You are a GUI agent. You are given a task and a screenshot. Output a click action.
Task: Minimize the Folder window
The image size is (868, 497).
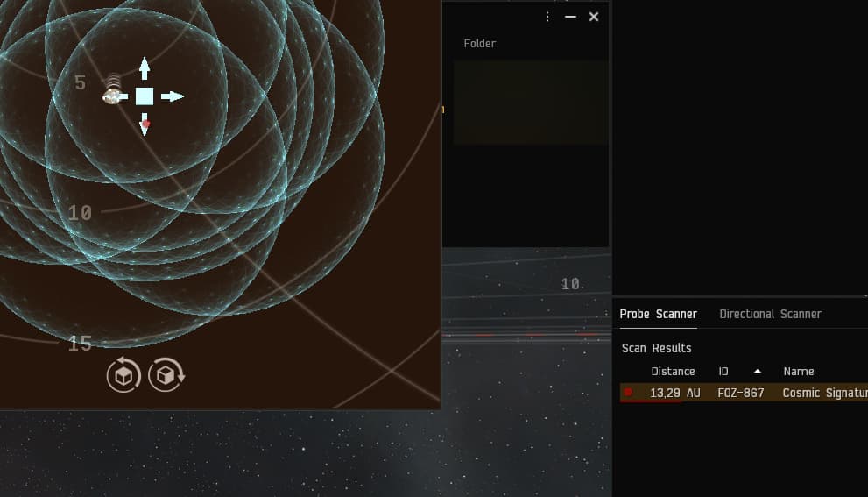tap(571, 17)
